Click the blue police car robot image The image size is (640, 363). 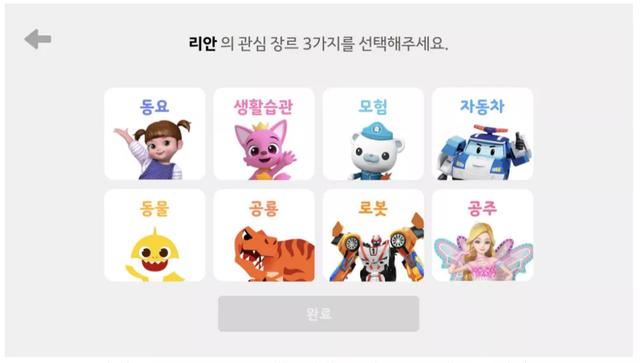[484, 152]
